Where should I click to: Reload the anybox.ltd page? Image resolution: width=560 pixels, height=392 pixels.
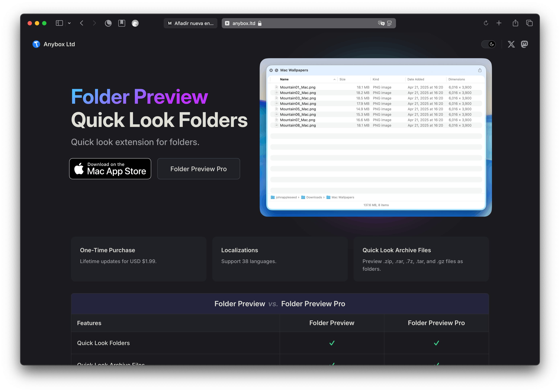[486, 23]
